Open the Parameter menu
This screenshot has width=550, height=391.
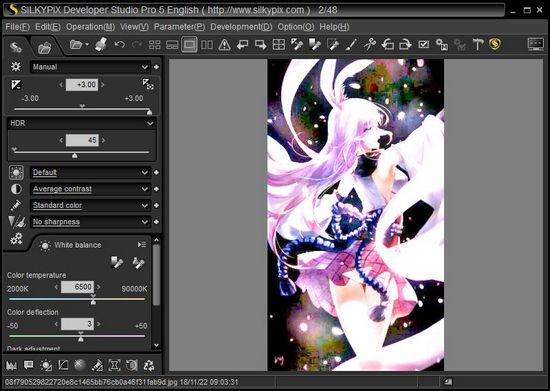[x=179, y=27]
